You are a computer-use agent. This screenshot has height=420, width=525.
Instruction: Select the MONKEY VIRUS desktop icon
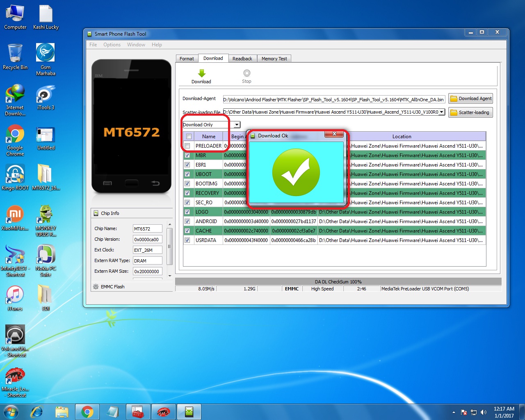tap(46, 221)
